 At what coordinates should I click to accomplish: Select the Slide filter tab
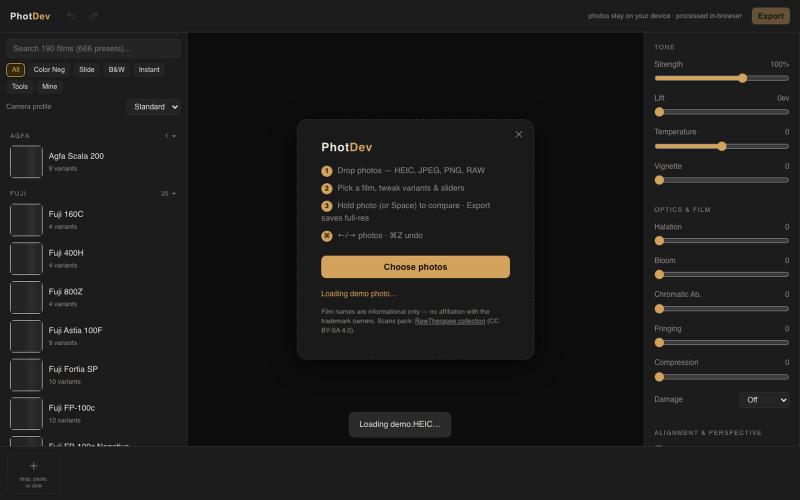(x=87, y=69)
